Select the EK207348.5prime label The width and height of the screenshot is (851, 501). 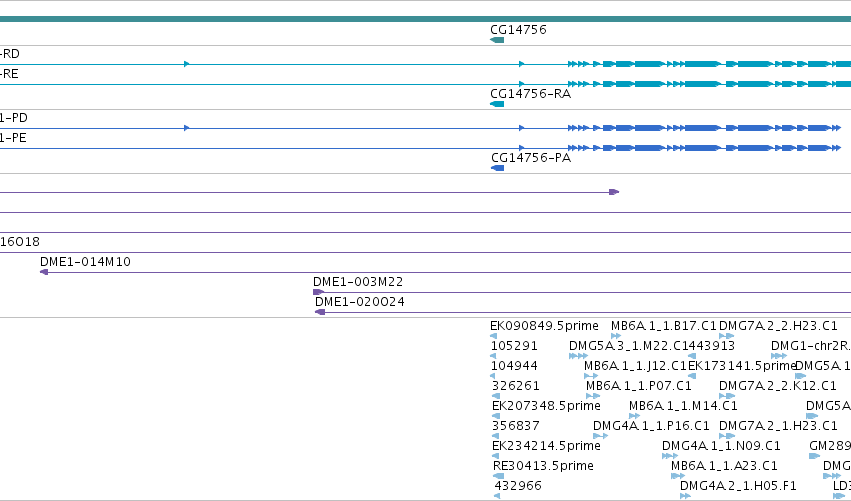[546, 406]
